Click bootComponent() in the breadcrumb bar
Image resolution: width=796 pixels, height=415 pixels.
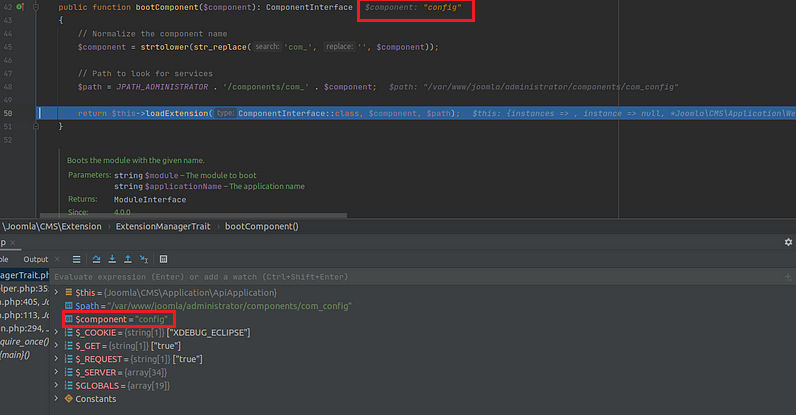pos(261,226)
